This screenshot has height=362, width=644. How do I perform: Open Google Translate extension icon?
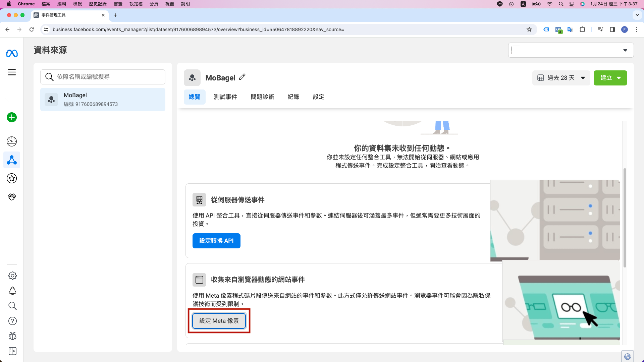(x=570, y=29)
